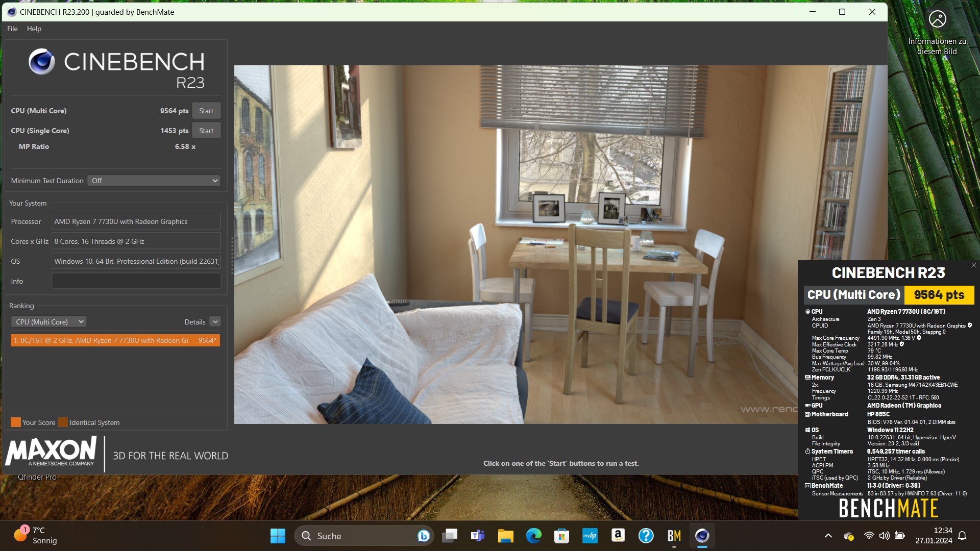Click the Cinebench sphere logo
Viewport: 980px width, 551px height.
pyautogui.click(x=42, y=62)
